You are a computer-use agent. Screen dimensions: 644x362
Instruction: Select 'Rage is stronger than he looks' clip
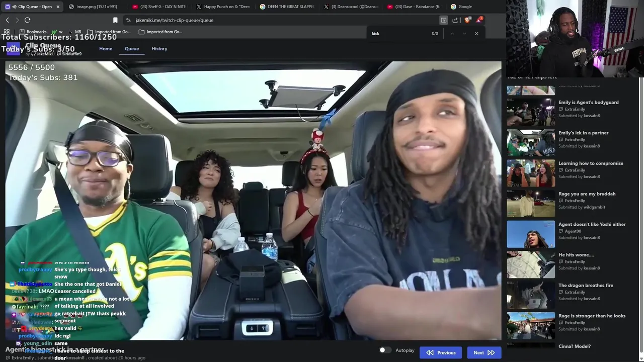pyautogui.click(x=592, y=316)
